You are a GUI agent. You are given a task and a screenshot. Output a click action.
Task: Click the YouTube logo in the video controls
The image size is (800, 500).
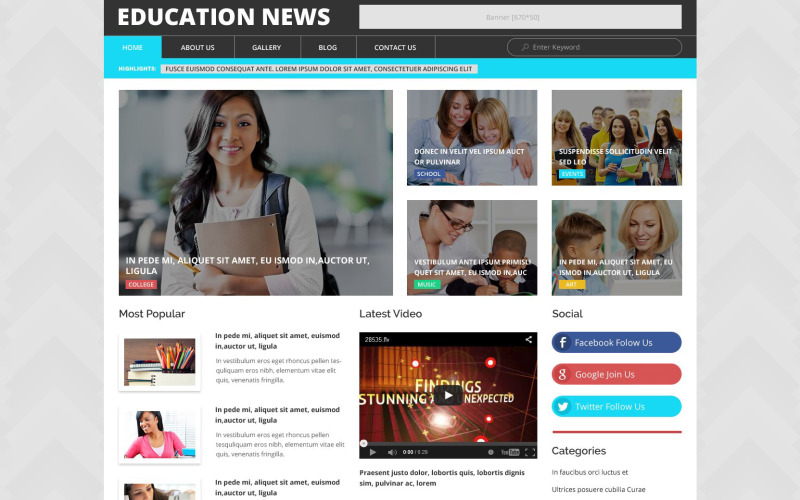tap(510, 452)
